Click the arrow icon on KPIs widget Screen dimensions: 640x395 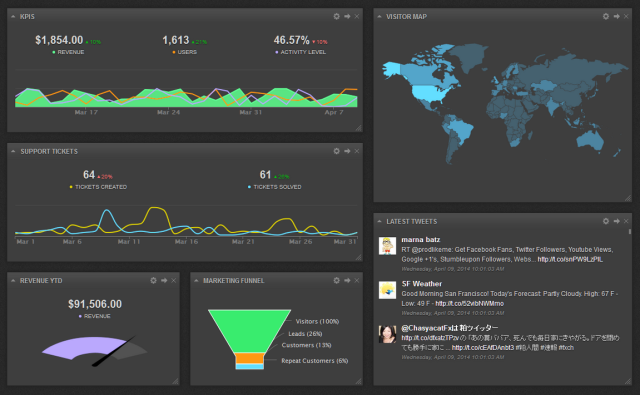click(347, 16)
